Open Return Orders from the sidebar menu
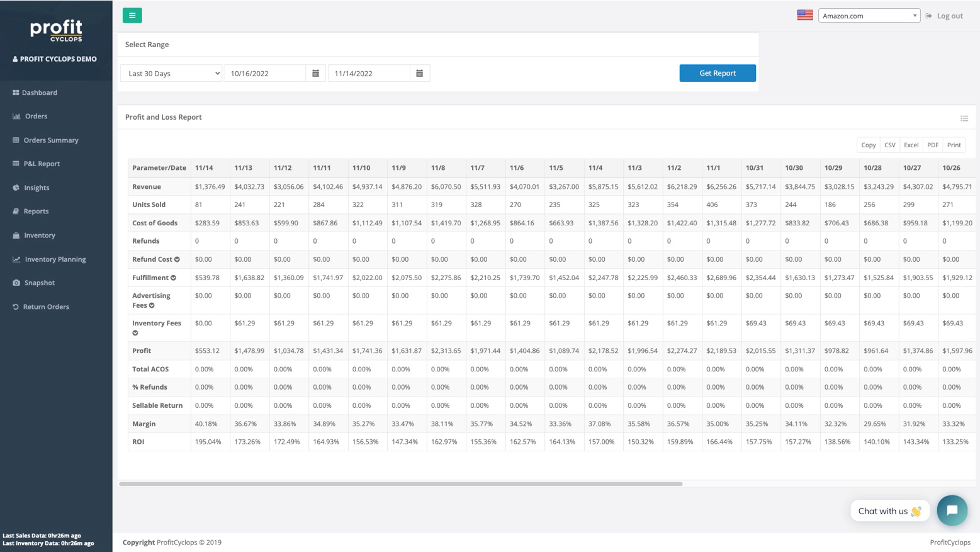 (45, 307)
